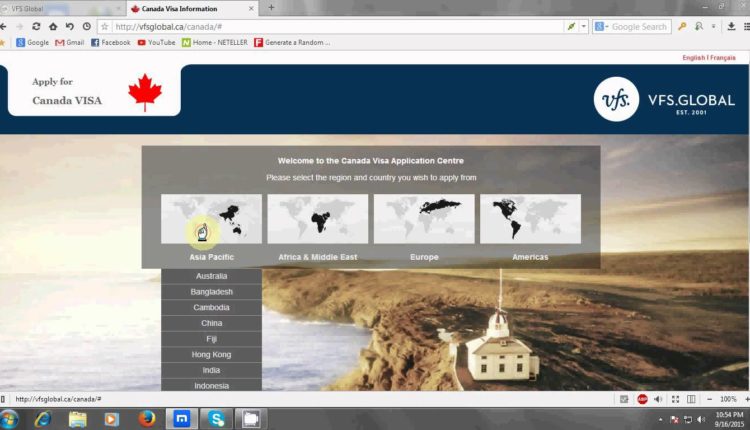Choose Bangladesh from the country list
750x430 pixels.
point(211,292)
